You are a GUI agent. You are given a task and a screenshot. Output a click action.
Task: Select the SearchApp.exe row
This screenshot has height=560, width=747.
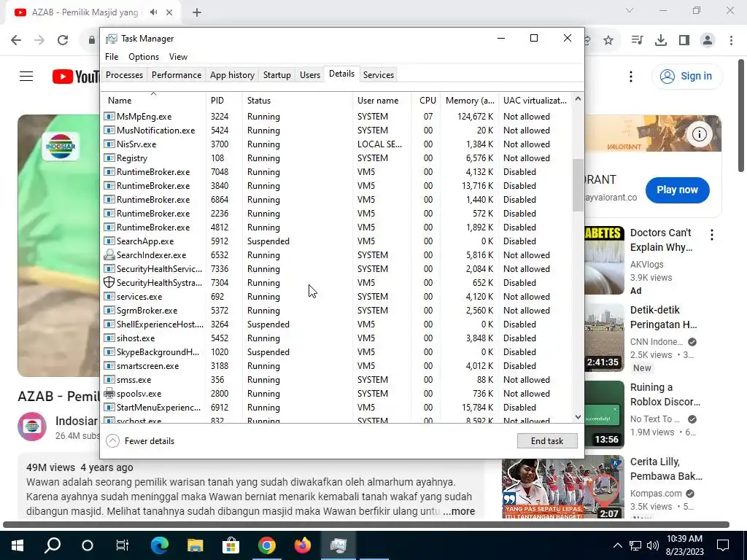coord(336,241)
